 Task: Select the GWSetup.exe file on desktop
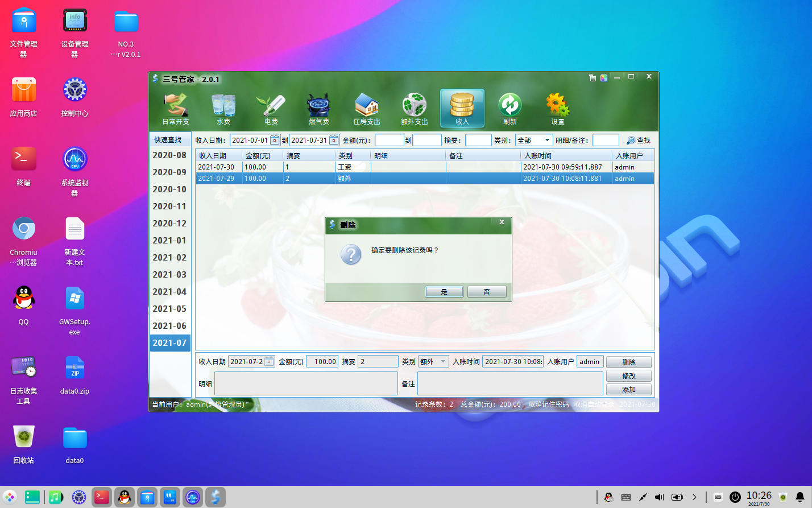click(x=74, y=311)
